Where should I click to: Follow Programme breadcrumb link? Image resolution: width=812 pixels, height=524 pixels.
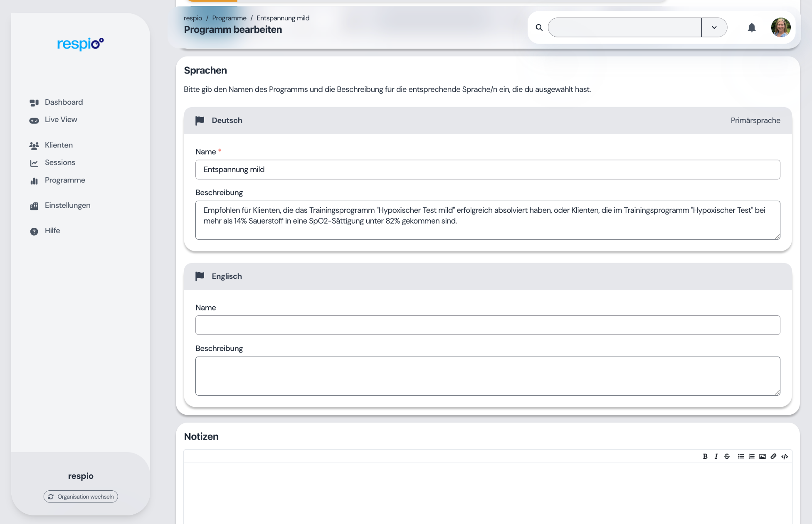click(x=229, y=18)
